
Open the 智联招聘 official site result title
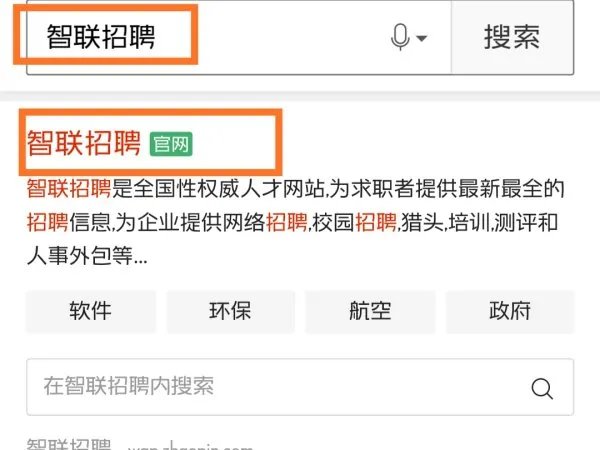click(x=84, y=143)
